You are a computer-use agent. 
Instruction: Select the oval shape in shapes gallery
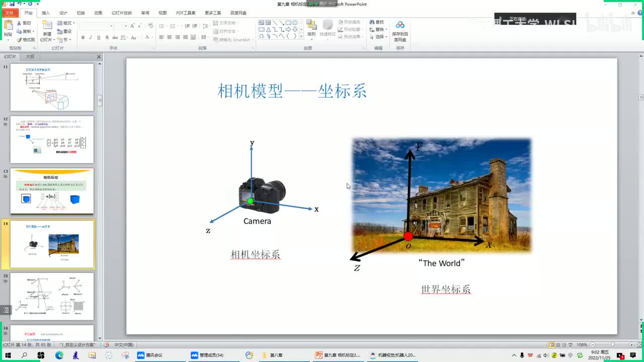pyautogui.click(x=295, y=23)
